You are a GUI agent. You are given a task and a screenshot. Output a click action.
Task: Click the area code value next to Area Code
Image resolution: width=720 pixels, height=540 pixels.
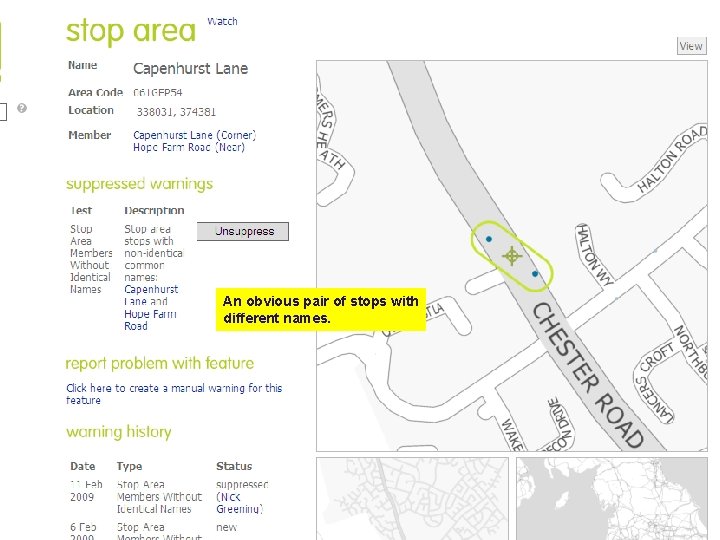(158, 92)
